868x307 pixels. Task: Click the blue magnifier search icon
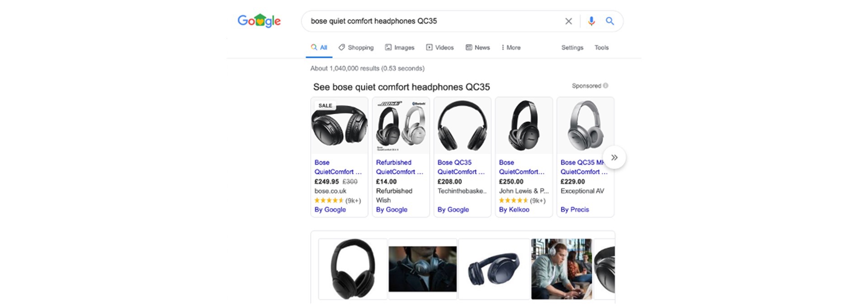pyautogui.click(x=610, y=21)
